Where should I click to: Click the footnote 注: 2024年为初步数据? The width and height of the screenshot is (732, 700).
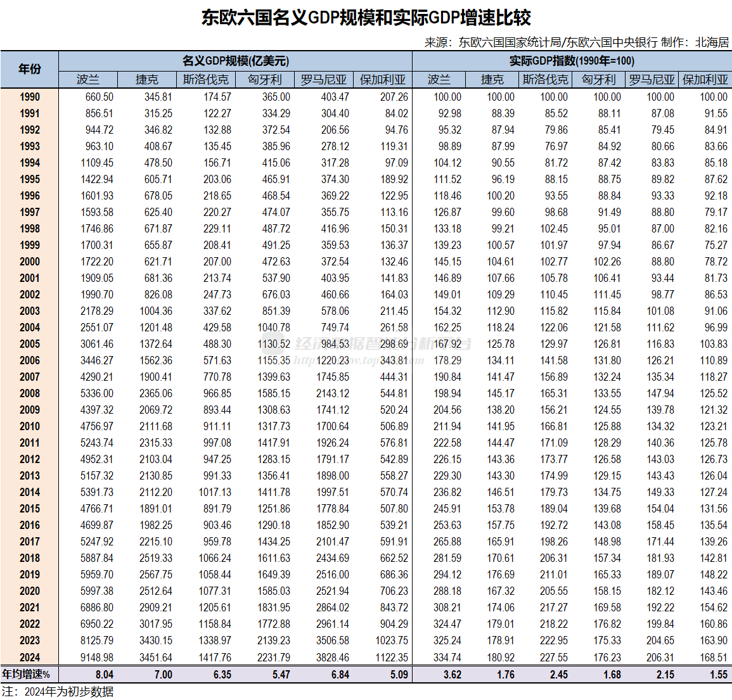click(57, 693)
